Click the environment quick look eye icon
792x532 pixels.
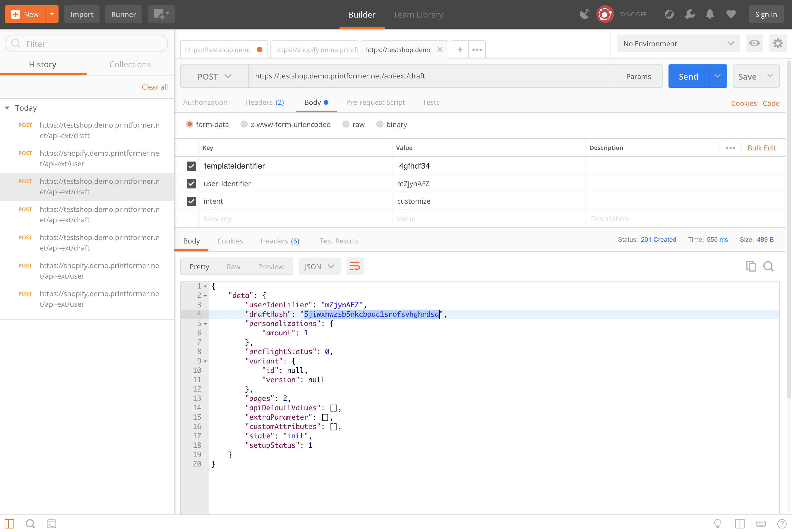click(754, 43)
